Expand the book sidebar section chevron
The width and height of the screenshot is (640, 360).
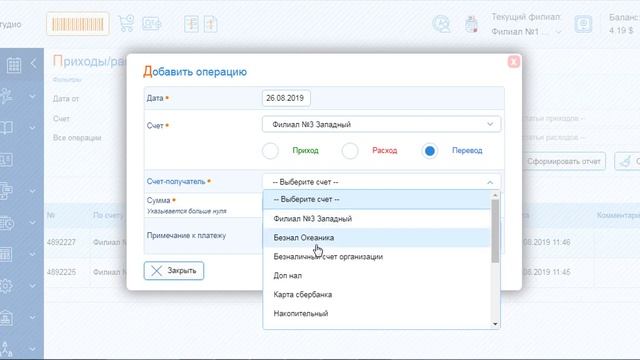32,128
